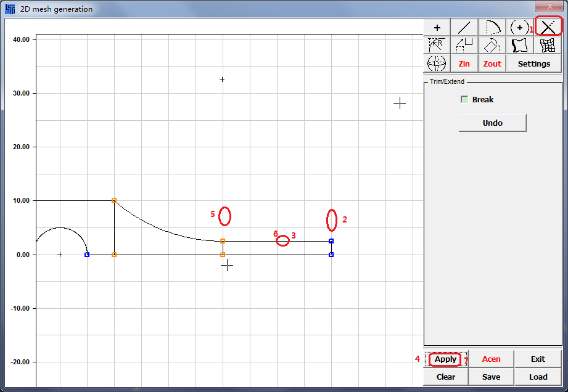Select the add point (+) tool
The height and width of the screenshot is (392, 568).
[437, 28]
